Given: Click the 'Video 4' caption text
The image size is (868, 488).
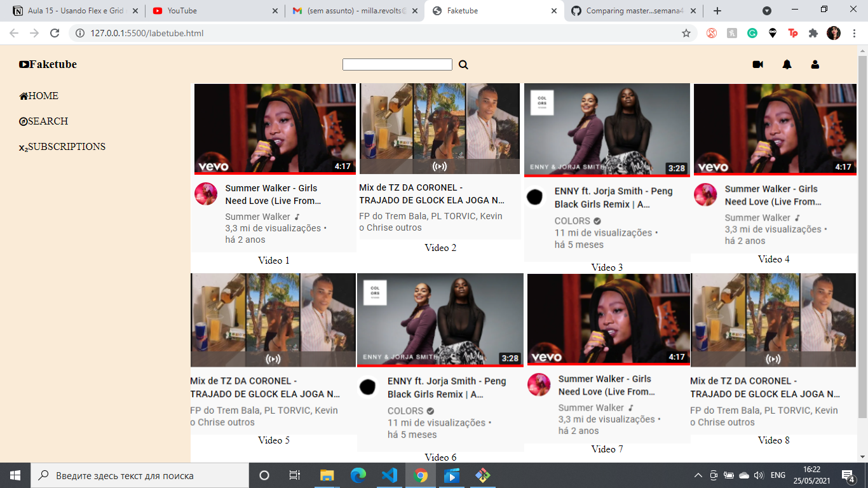Looking at the screenshot, I should click(774, 259).
